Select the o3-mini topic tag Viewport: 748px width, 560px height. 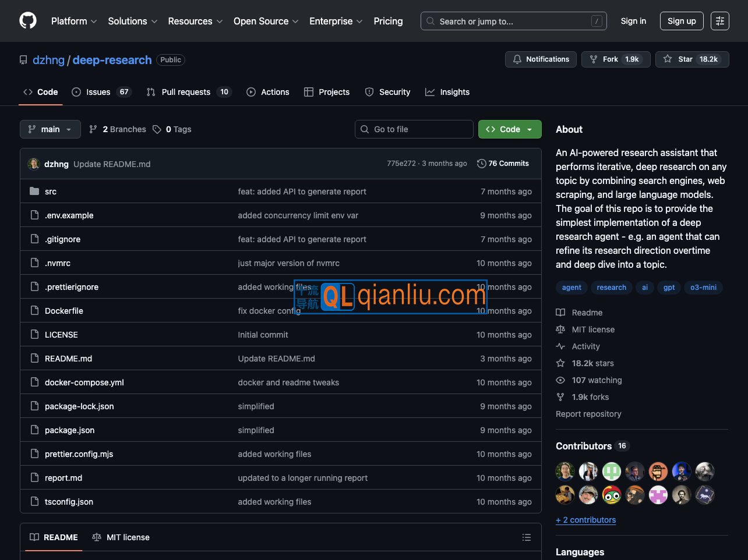coord(703,288)
